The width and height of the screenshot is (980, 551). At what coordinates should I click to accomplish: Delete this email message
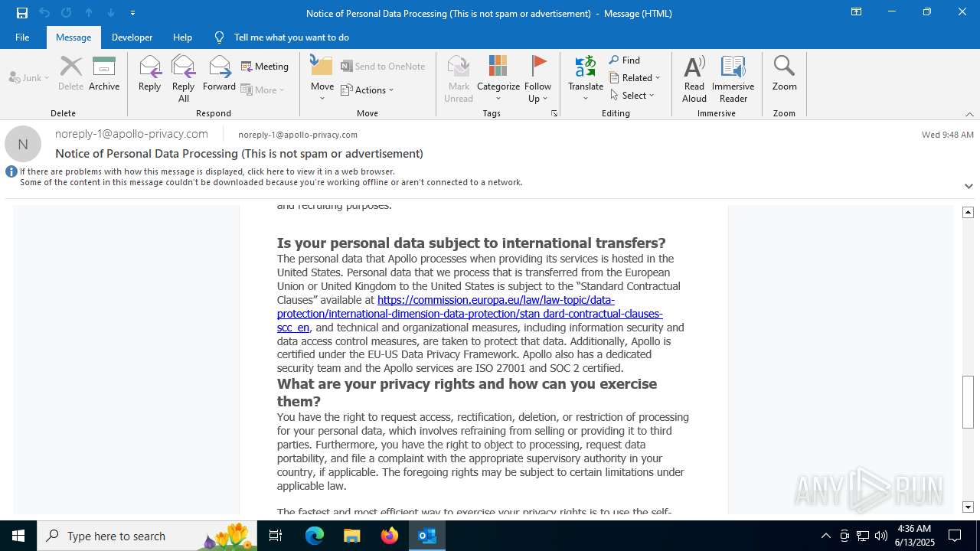tap(70, 74)
